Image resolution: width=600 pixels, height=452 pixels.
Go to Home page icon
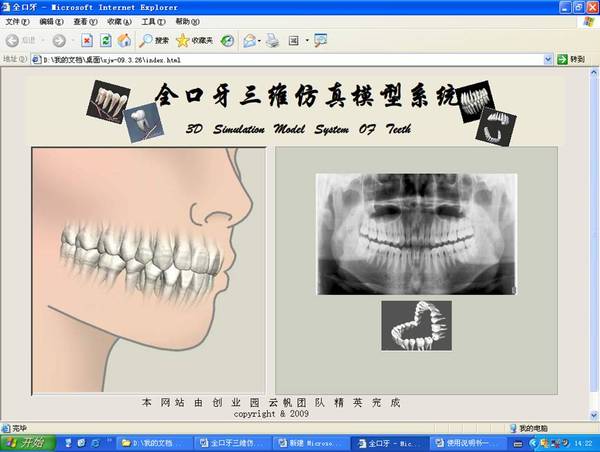click(x=124, y=40)
